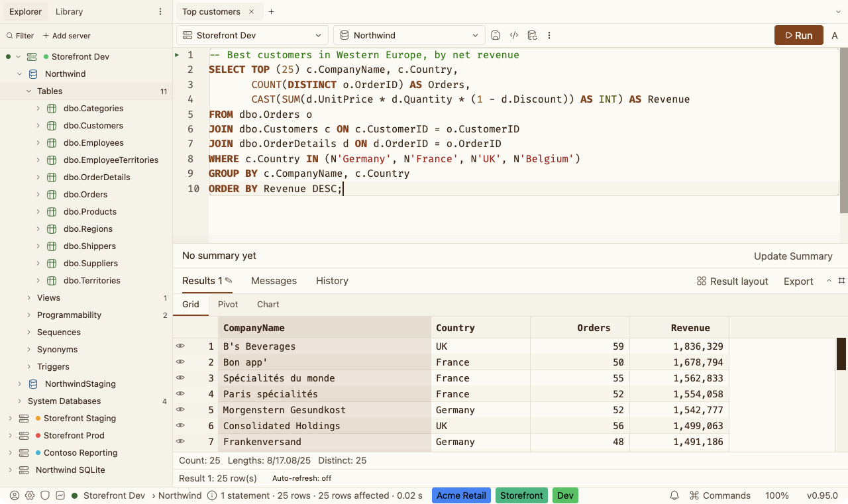Viewport: 848px width, 504px height.
Task: Click the eye icon on Bon app' row
Action: click(180, 362)
